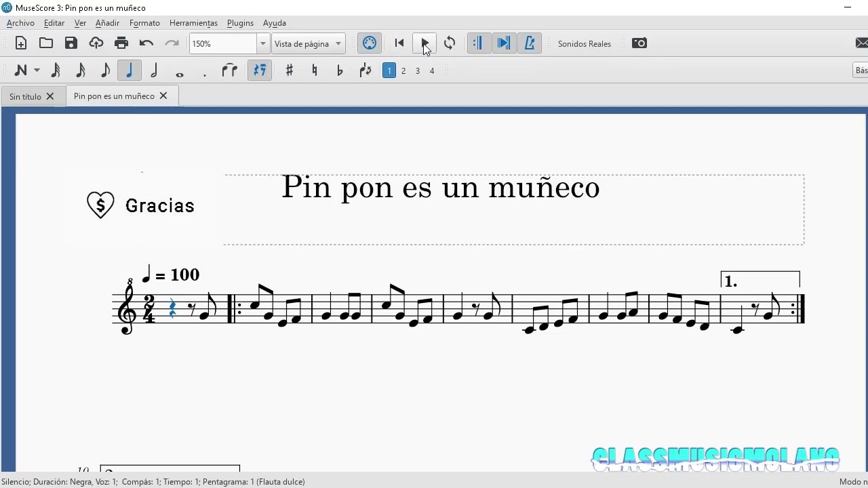This screenshot has width=868, height=488.
Task: Open a score file using the folder icon
Action: (46, 43)
